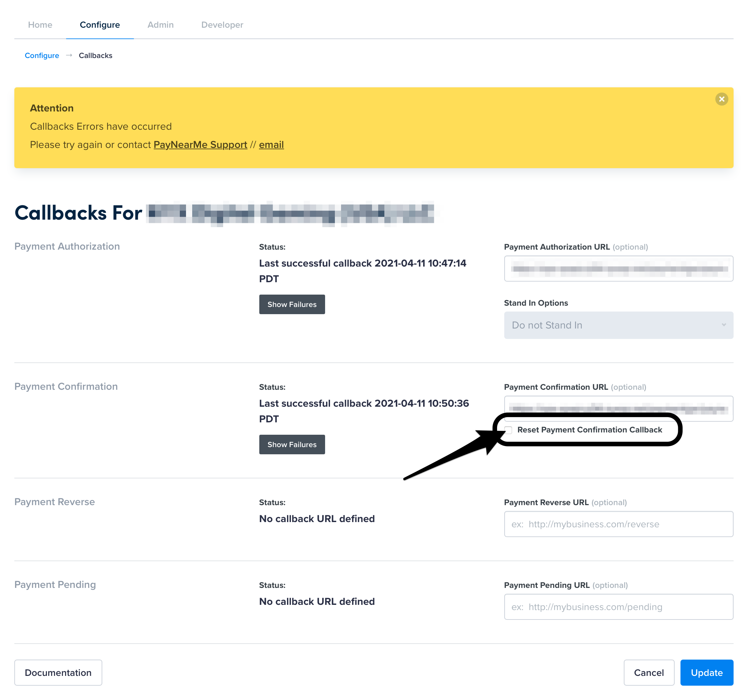
Task: Edit the Payment Authorization URL field
Action: click(x=618, y=269)
